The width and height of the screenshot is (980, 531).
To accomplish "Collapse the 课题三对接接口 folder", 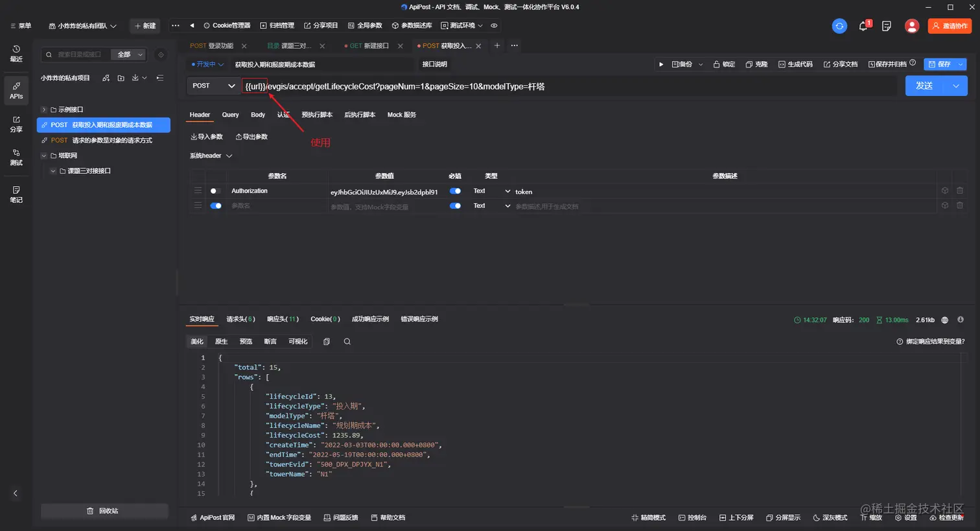I will 53,171.
